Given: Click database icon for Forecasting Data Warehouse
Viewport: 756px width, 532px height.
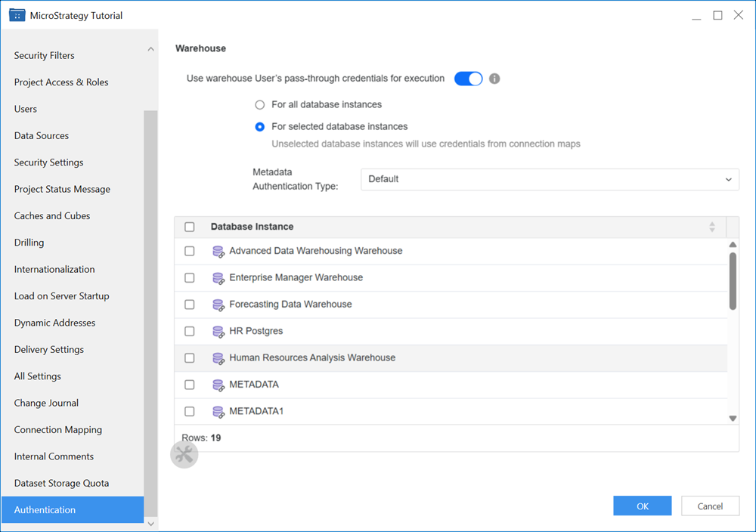Looking at the screenshot, I should point(218,305).
